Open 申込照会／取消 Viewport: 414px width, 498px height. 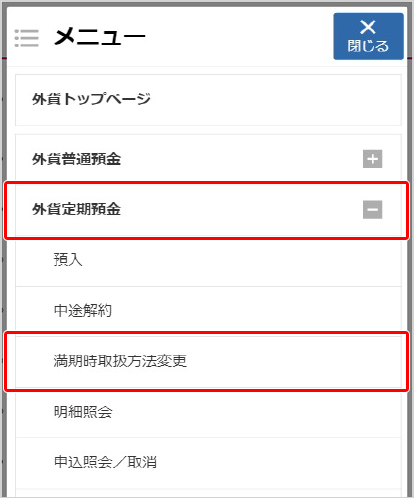pos(105,462)
